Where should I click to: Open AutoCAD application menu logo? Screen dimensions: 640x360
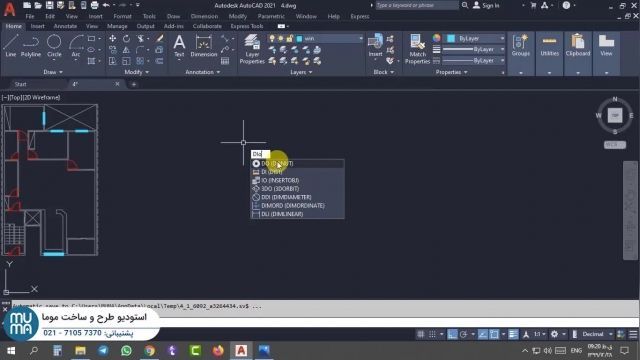(9, 8)
